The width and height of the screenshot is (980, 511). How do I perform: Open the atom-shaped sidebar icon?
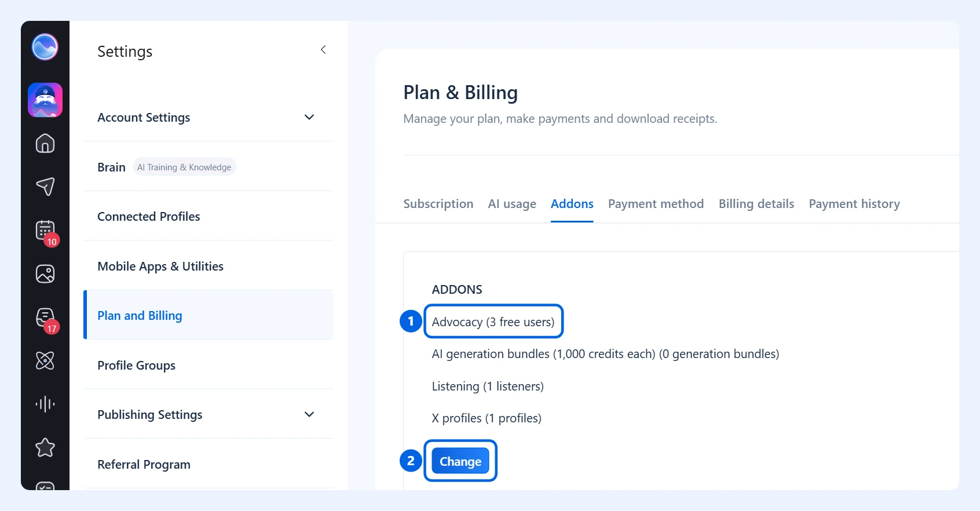45,360
